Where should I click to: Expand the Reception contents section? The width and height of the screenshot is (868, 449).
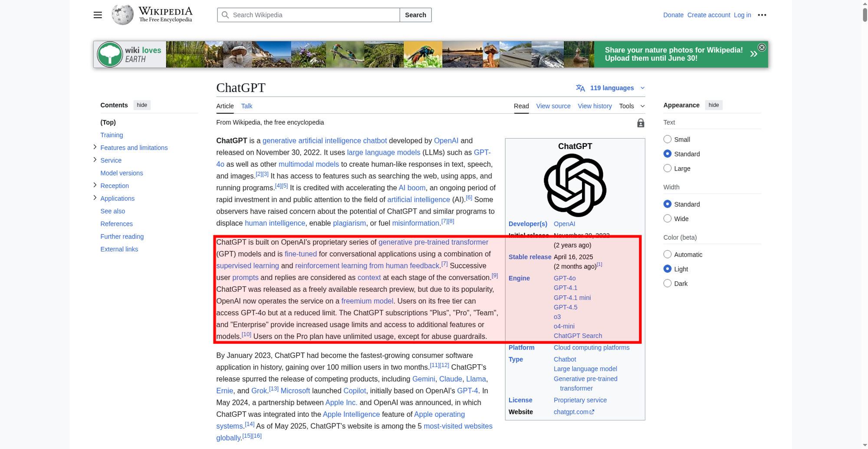tap(95, 185)
